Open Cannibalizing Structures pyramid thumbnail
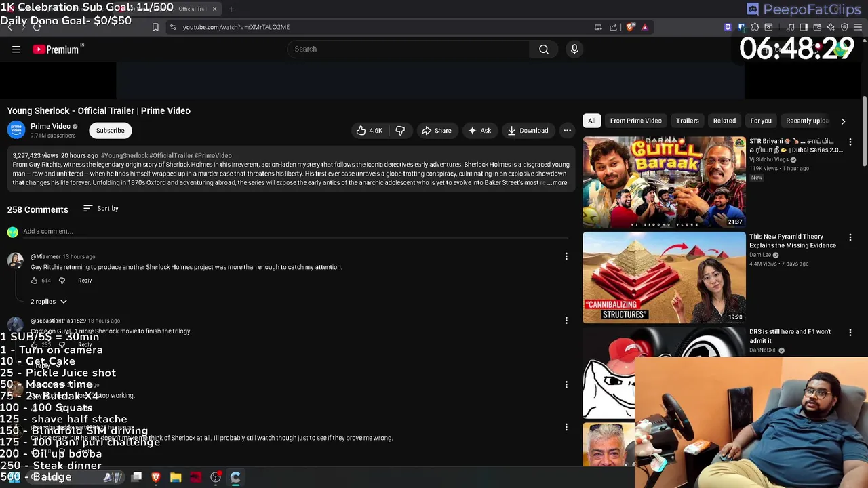 (x=664, y=277)
